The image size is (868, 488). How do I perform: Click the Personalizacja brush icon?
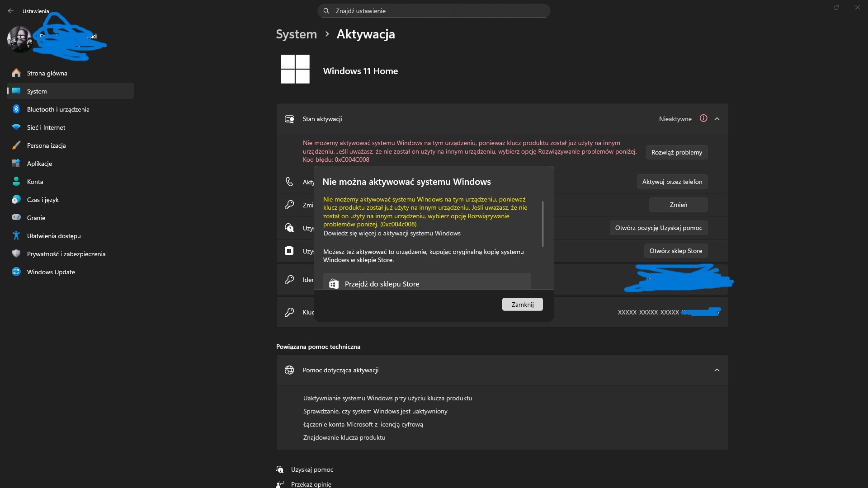[x=16, y=145]
